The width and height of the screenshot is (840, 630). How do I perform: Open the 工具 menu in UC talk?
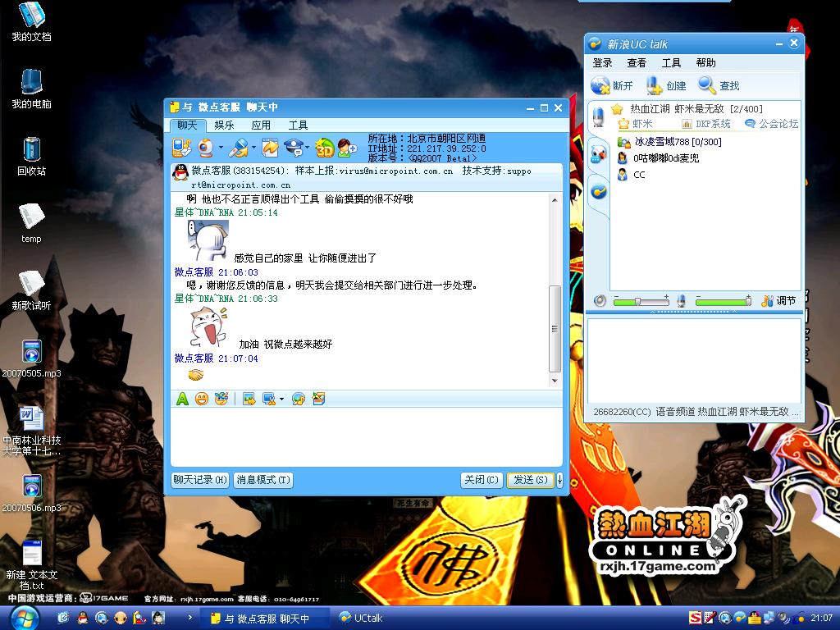671,62
